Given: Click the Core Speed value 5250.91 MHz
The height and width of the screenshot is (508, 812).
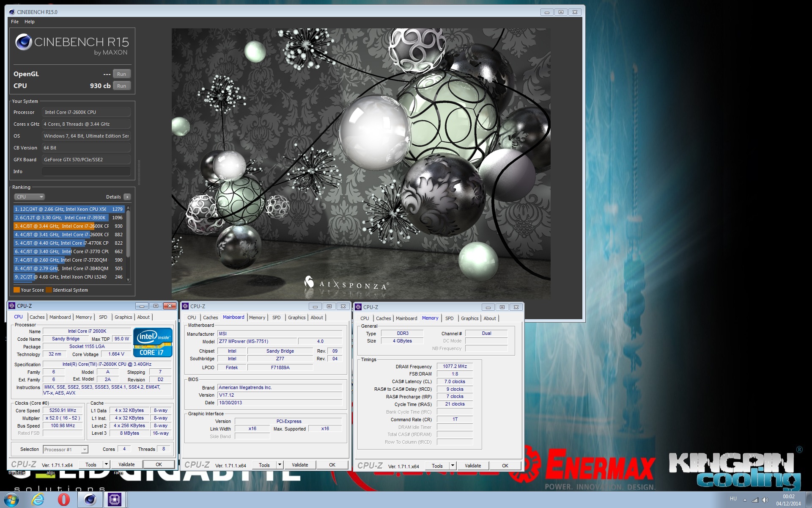Looking at the screenshot, I should [63, 410].
